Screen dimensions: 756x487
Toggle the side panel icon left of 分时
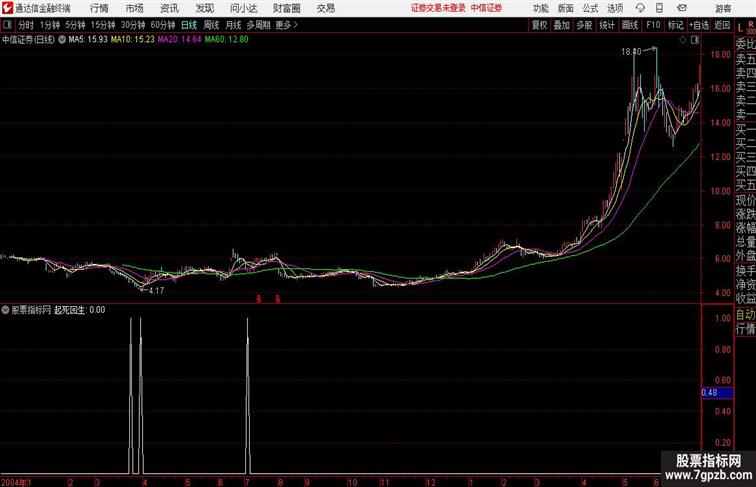7,25
